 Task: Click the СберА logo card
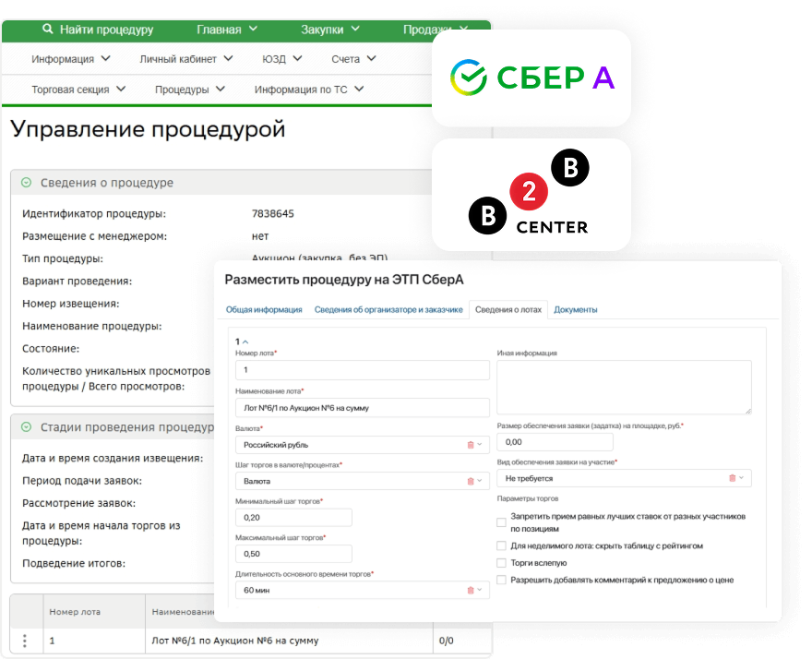[531, 78]
